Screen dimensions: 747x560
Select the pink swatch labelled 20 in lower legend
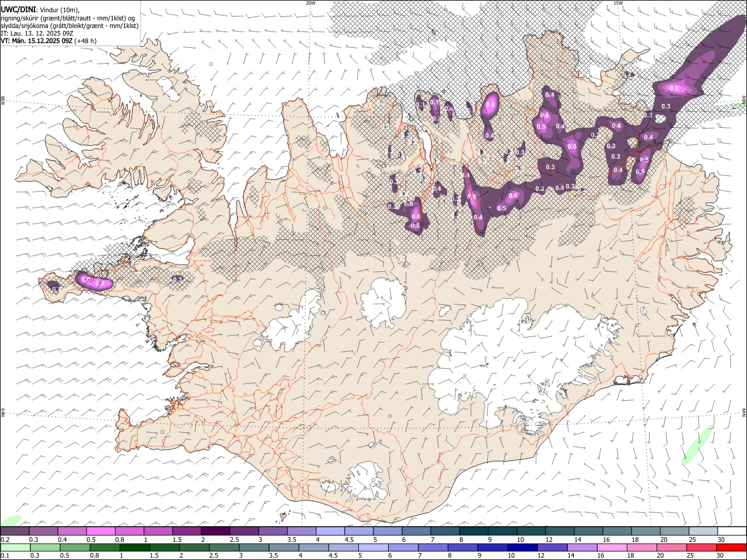pyautogui.click(x=671, y=548)
